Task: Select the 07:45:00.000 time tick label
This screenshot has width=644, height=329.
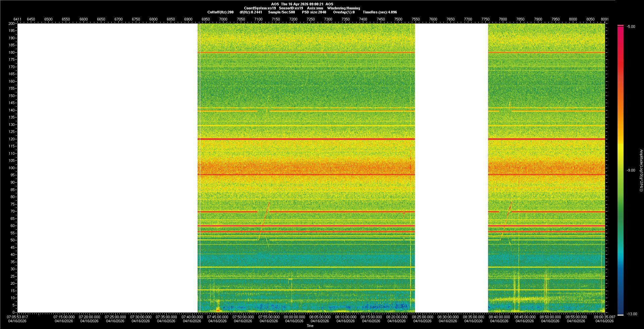Action: [x=217, y=317]
